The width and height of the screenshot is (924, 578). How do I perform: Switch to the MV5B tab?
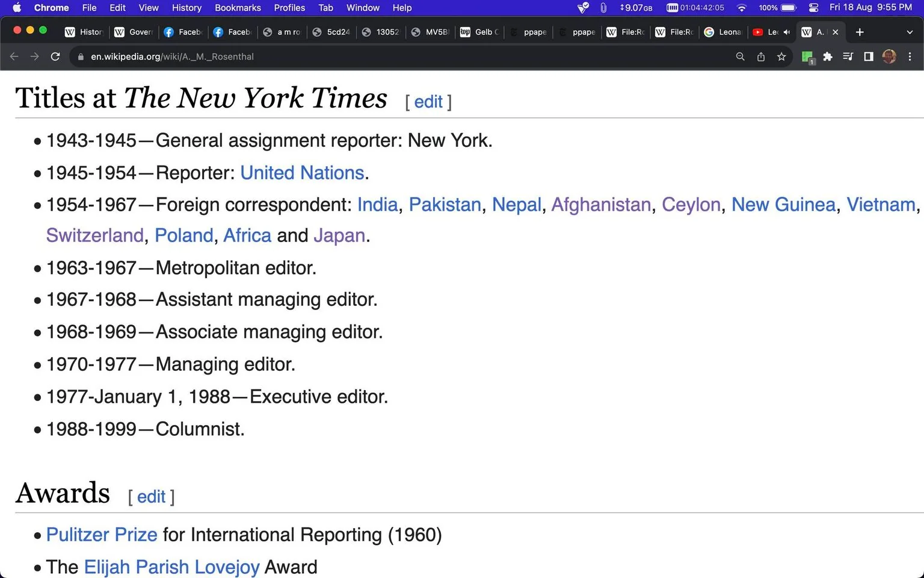coord(430,32)
